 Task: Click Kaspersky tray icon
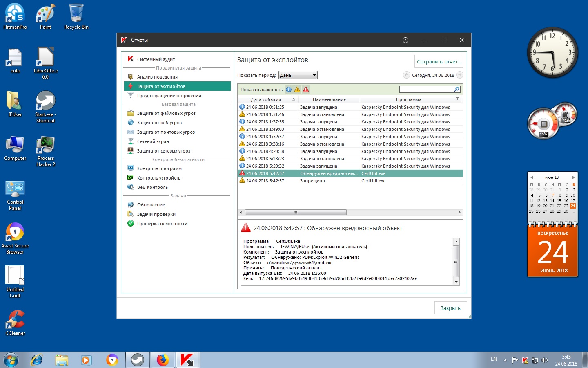(x=525, y=360)
